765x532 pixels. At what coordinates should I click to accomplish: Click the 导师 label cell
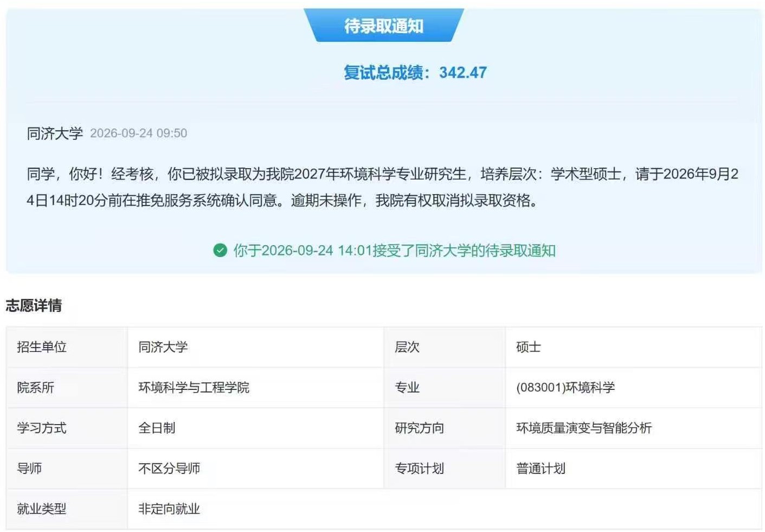[x=67, y=469]
